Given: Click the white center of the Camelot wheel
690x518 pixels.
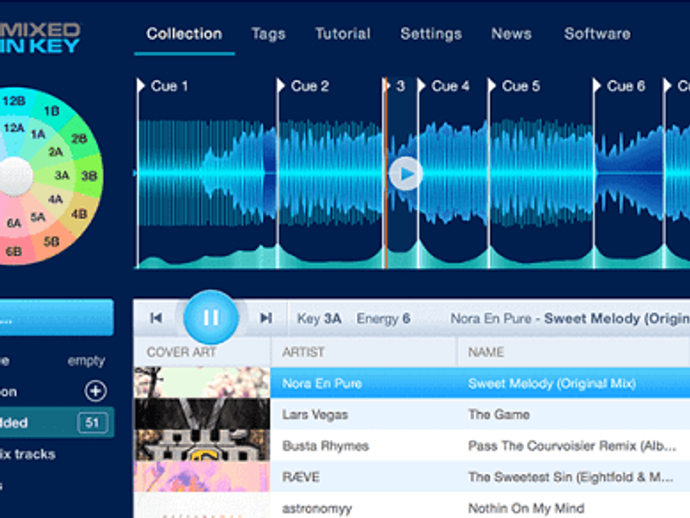Looking at the screenshot, I should (x=15, y=176).
